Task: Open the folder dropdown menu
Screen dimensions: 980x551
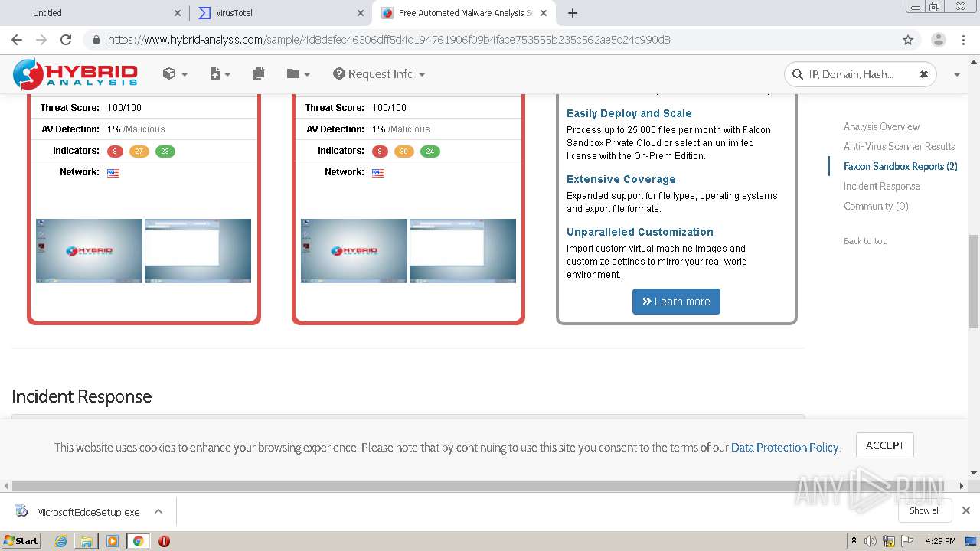Action: [x=298, y=74]
